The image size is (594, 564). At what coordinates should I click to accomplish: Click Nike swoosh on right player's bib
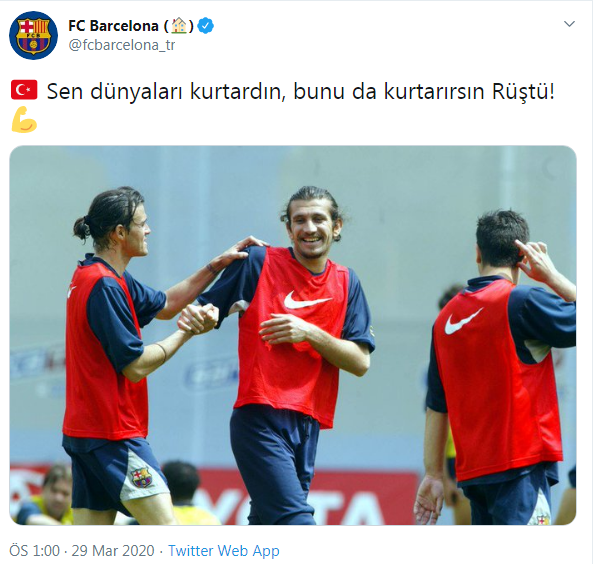pyautogui.click(x=463, y=321)
